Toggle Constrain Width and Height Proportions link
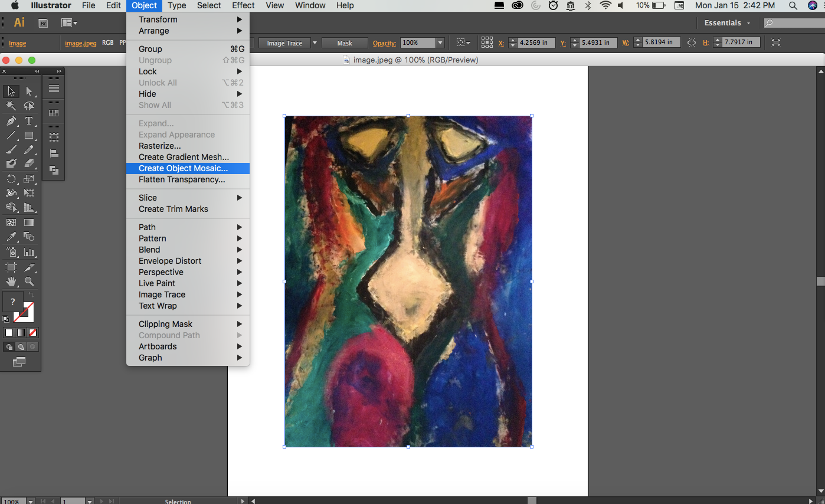The height and width of the screenshot is (504, 825). point(692,42)
